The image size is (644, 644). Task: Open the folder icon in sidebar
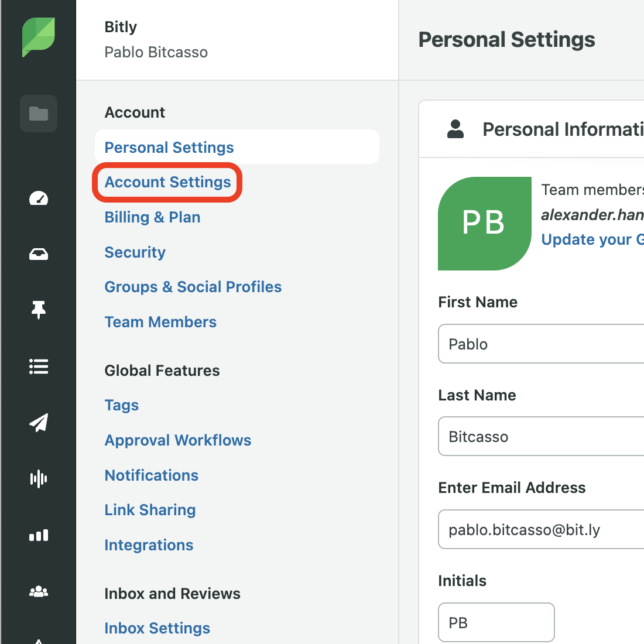[39, 114]
